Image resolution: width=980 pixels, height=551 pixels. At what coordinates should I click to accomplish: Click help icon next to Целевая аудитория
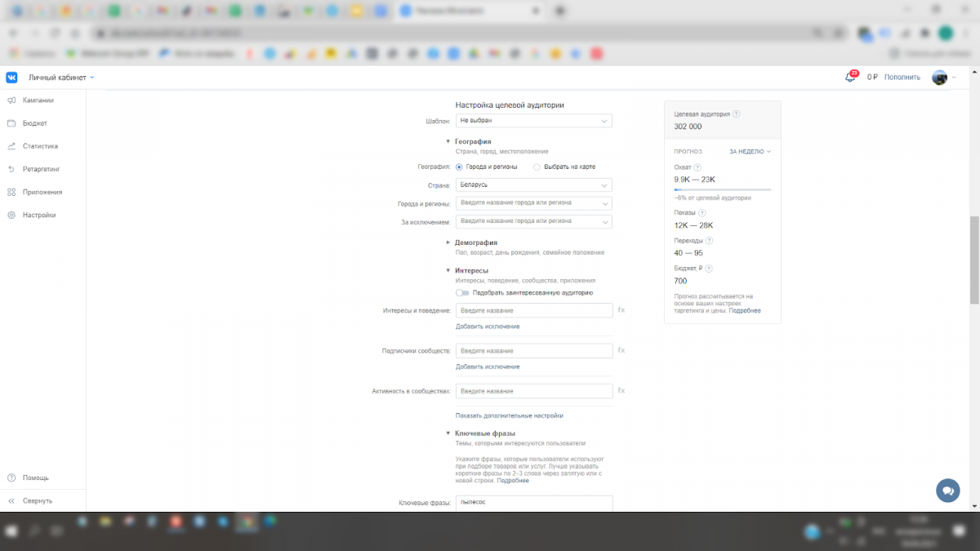pos(737,114)
